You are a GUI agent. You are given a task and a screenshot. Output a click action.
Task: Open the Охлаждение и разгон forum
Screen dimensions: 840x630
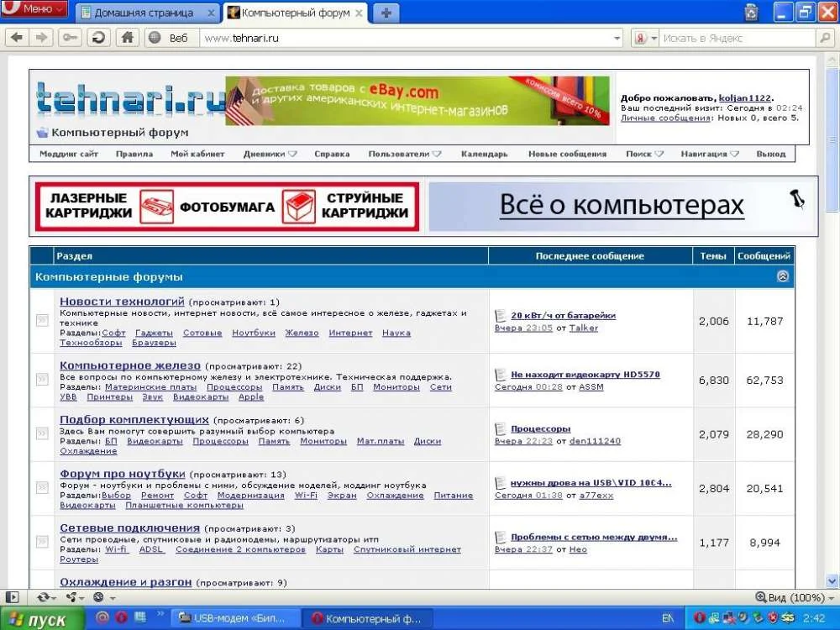coord(125,582)
